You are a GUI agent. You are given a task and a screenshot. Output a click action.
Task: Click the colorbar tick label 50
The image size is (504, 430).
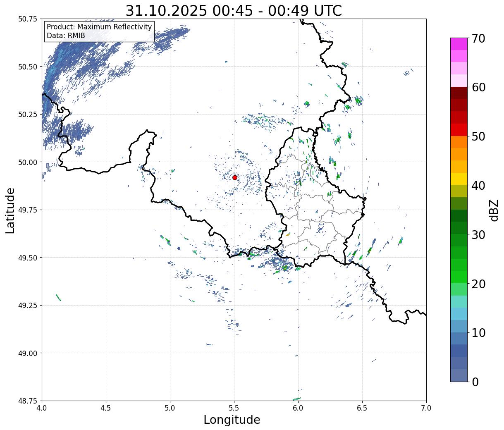click(x=478, y=136)
